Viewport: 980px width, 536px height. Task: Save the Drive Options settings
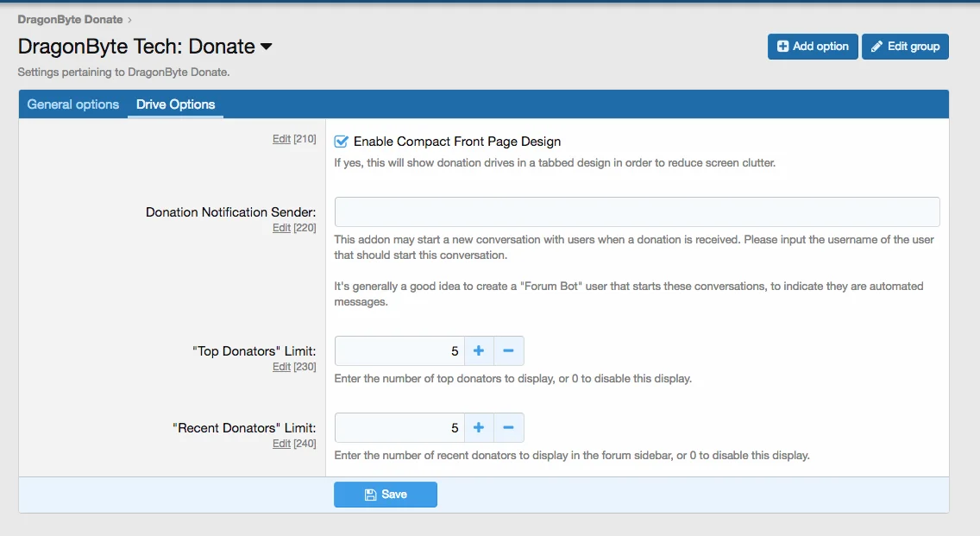(386, 495)
